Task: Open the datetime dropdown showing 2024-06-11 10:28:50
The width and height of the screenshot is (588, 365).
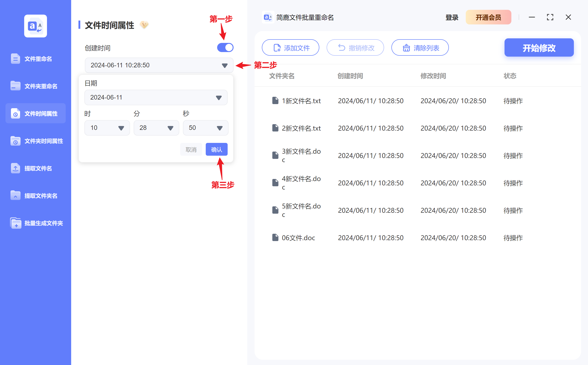Action: click(224, 65)
